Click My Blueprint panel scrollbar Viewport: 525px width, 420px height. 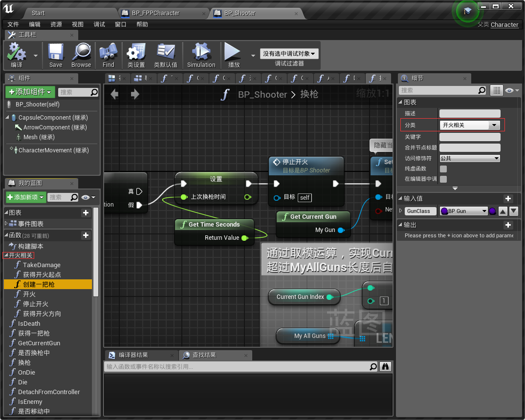point(96,252)
